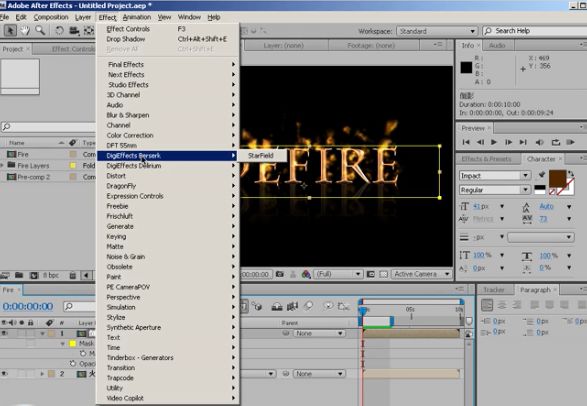Collapse layer 1 twirl-down arrow
Screen dimensions: 587x406
pyautogui.click(x=42, y=333)
